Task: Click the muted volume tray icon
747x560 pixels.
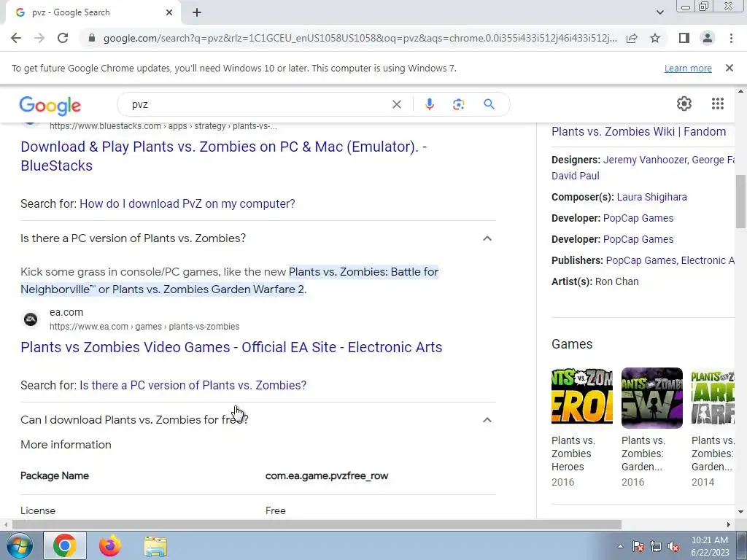Action: [x=673, y=546]
